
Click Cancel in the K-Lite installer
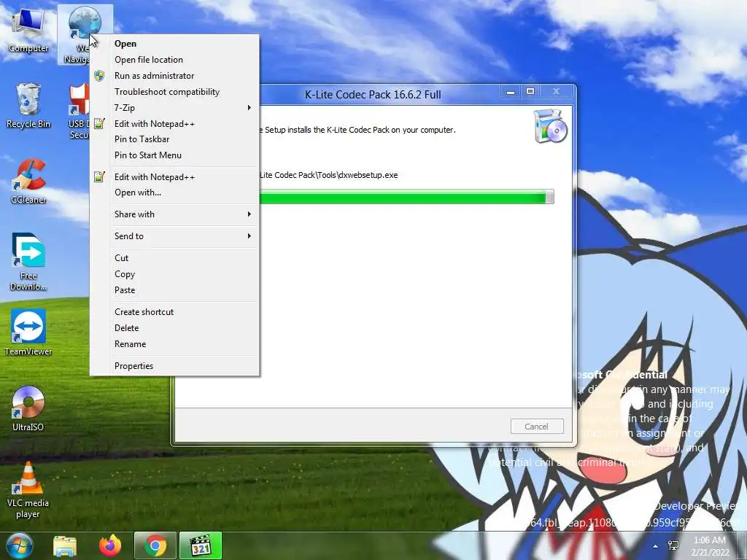pos(537,426)
